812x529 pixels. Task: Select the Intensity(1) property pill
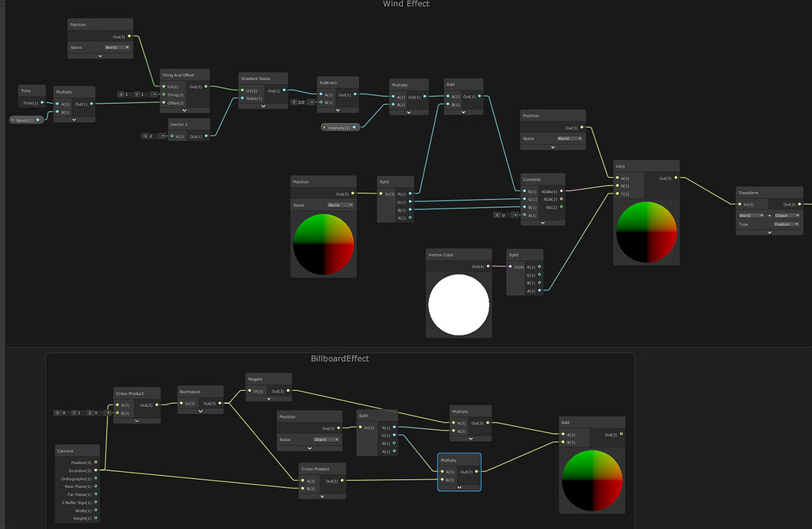coord(339,126)
